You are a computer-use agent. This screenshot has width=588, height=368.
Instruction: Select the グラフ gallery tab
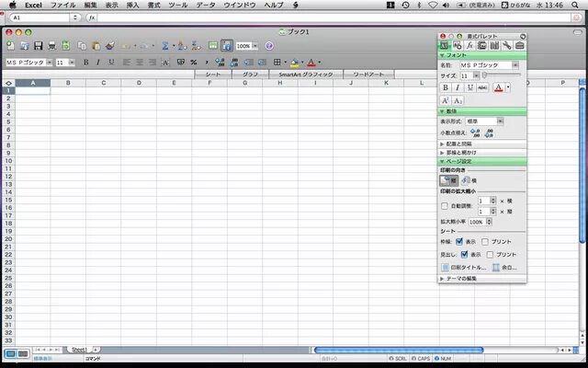pos(250,75)
